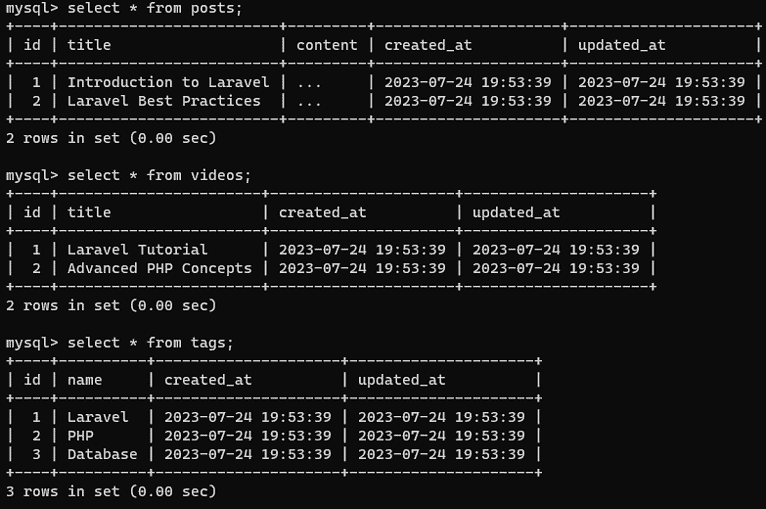Click the "created_at" header in videos table
Screen dimensions: 766x509
tap(322, 212)
